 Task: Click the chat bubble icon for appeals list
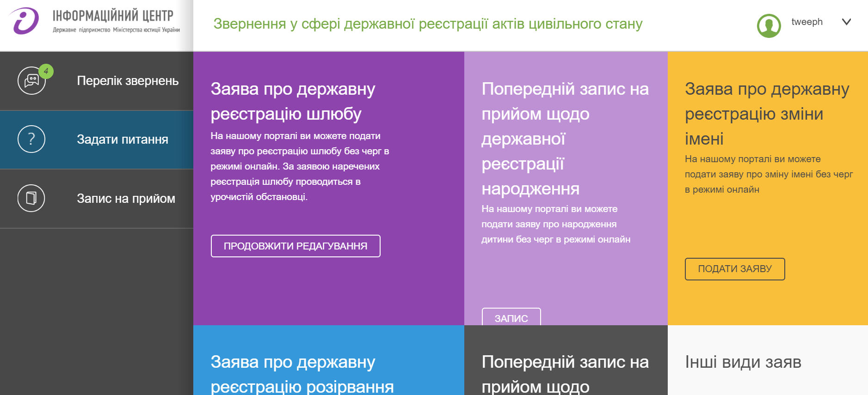coord(31,81)
